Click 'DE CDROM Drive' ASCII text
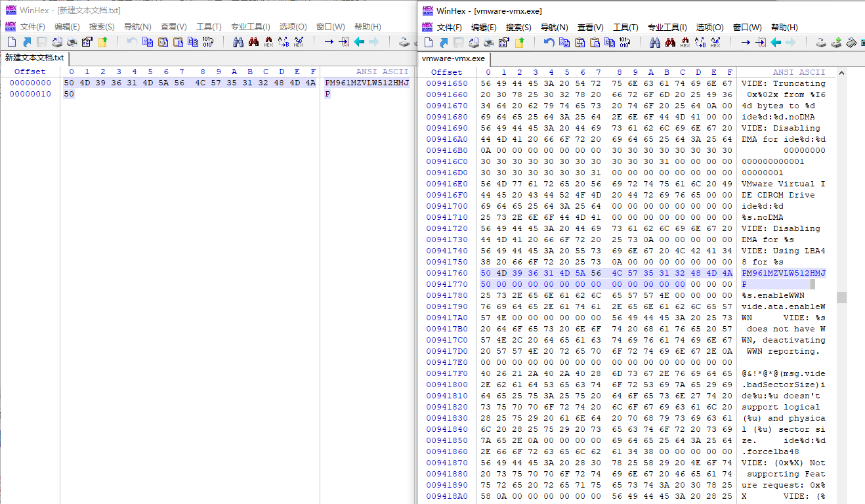Image resolution: width=865 pixels, height=504 pixels. [778, 195]
